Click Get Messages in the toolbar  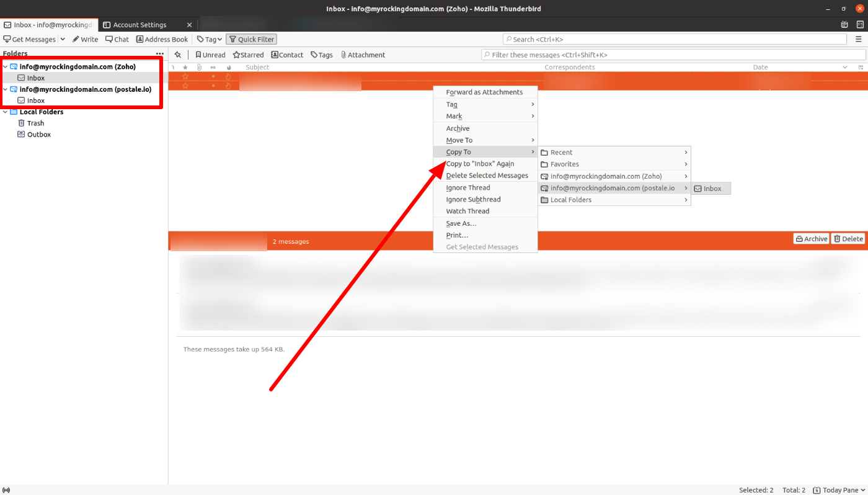pos(30,39)
